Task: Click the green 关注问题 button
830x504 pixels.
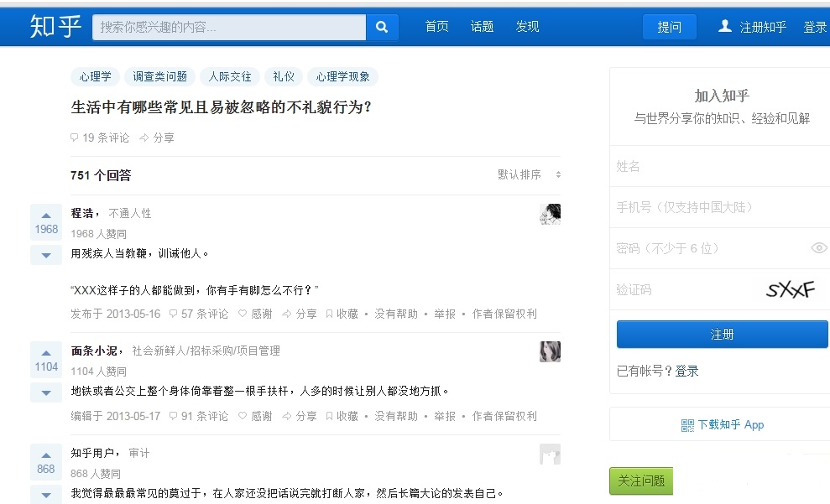Action: click(641, 481)
